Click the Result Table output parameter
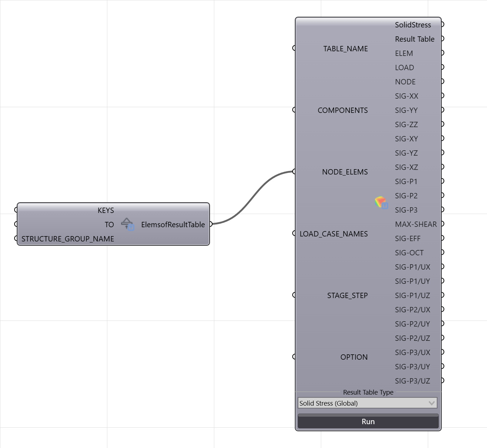The width and height of the screenshot is (487, 448). (415, 39)
